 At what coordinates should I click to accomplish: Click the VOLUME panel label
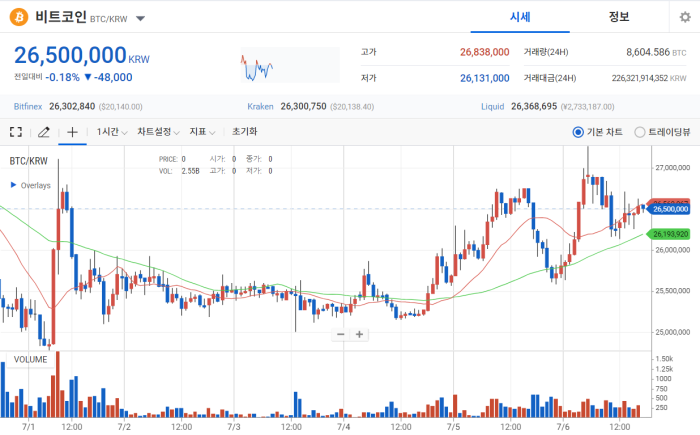pyautogui.click(x=30, y=360)
